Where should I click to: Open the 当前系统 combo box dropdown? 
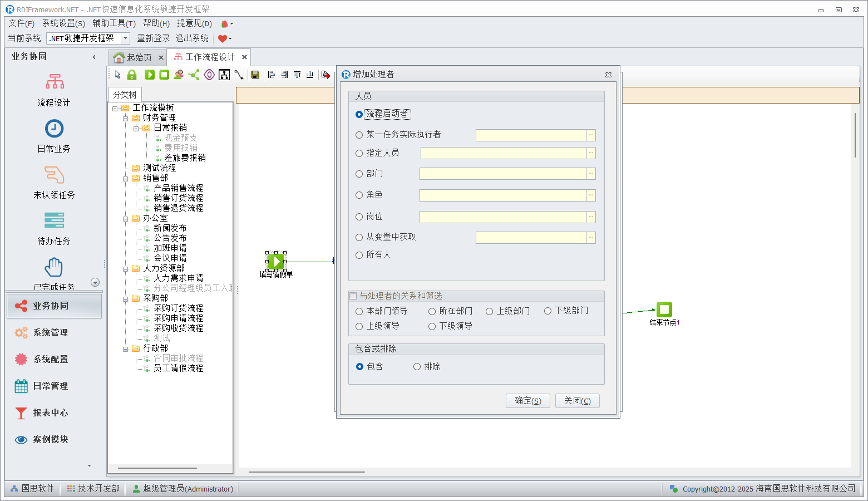(x=126, y=38)
